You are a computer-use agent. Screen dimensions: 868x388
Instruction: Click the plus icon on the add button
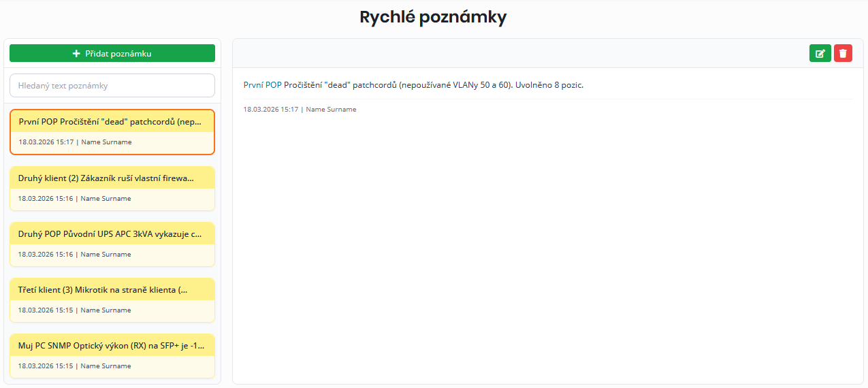click(x=76, y=53)
